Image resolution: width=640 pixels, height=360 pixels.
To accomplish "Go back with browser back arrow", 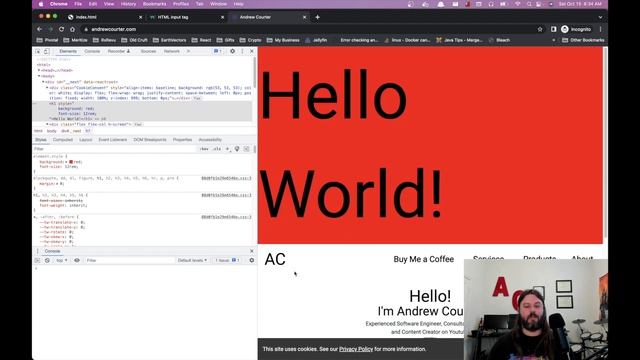I will (40, 29).
